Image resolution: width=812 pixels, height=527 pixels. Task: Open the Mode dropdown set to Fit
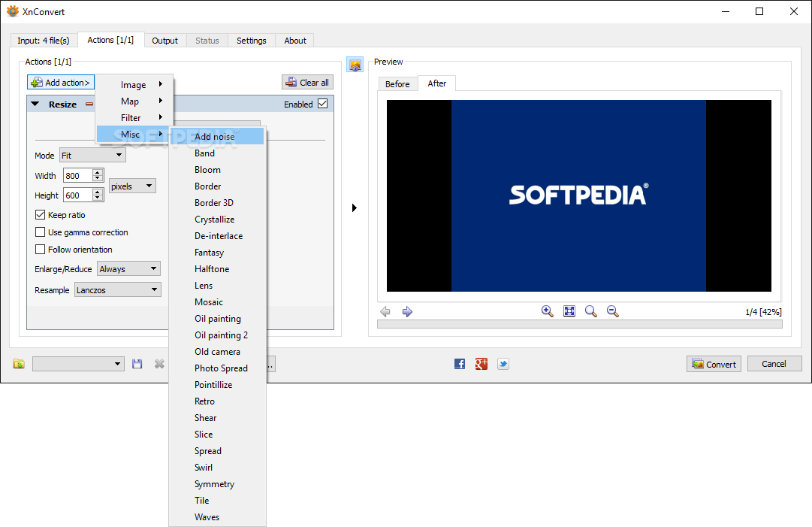92,155
